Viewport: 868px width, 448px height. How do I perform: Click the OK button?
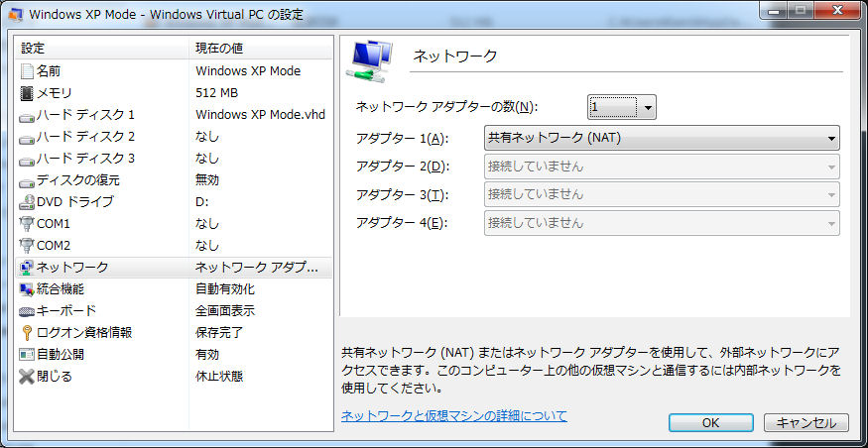pos(711,422)
